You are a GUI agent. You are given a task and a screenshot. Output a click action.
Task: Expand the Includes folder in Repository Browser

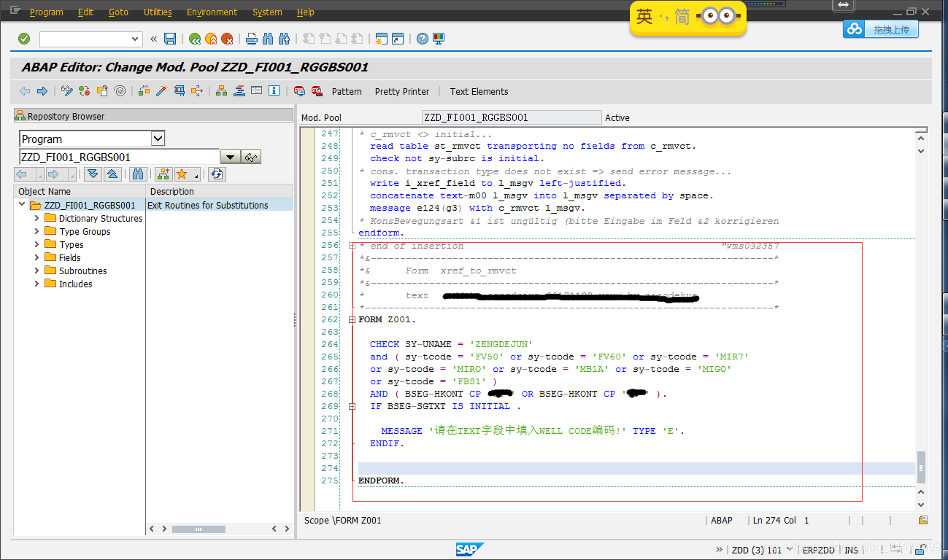[37, 284]
